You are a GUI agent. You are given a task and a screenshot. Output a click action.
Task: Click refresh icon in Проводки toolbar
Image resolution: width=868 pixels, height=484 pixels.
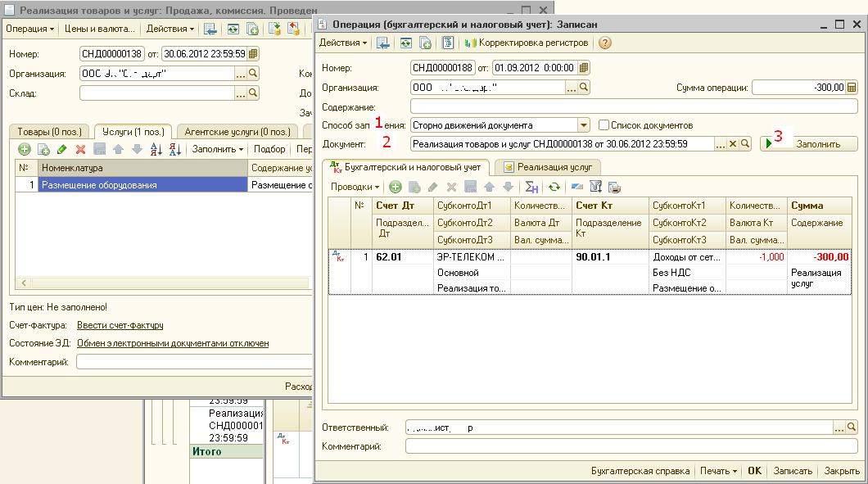point(554,188)
